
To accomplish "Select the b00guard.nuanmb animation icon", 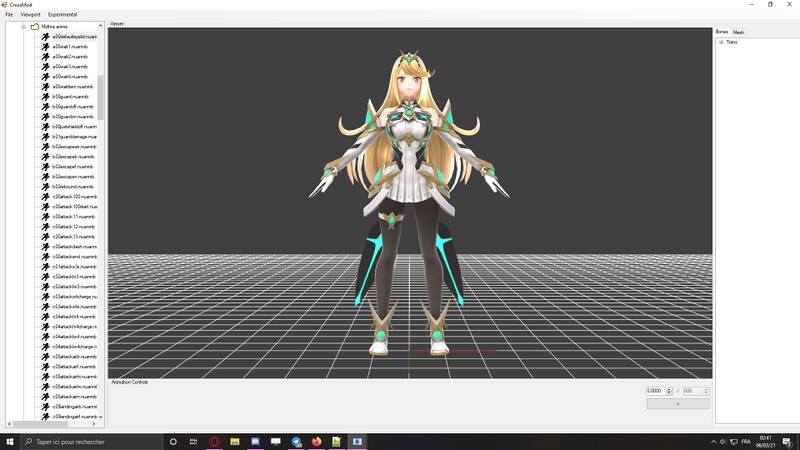I will [45, 97].
